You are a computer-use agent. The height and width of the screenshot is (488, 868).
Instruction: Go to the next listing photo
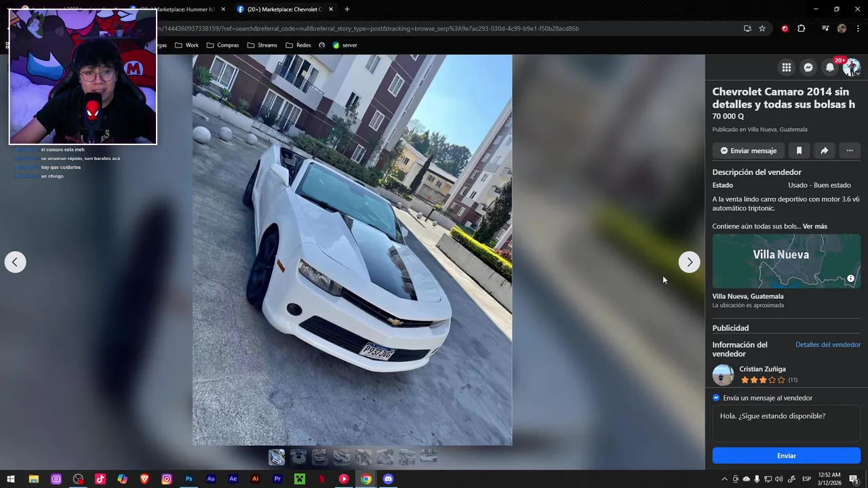point(690,262)
